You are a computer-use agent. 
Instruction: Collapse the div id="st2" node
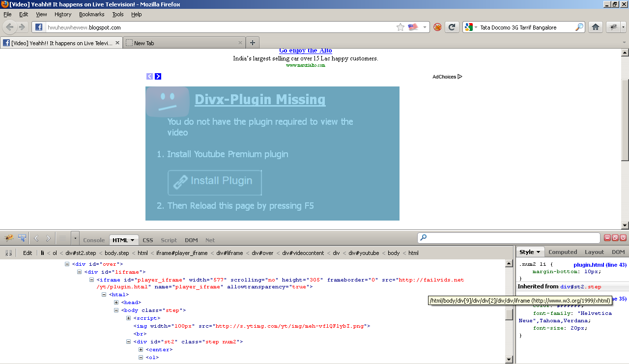click(129, 341)
